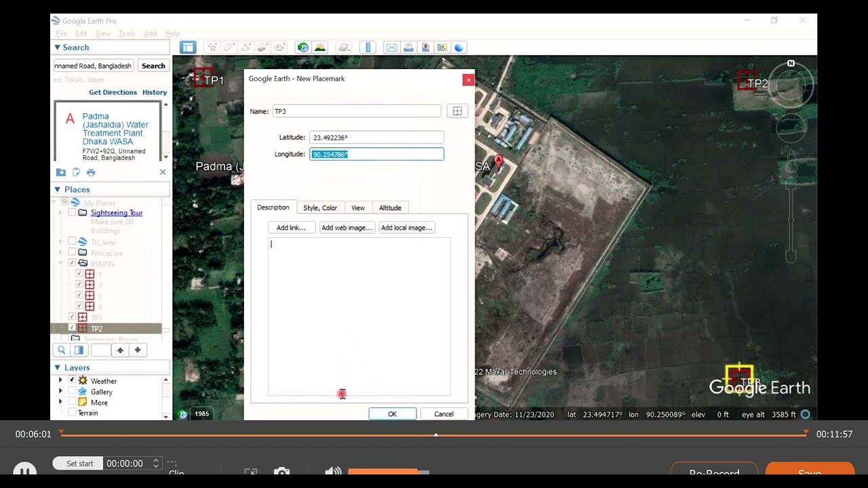Click the compass North indicator on map

pos(791,64)
